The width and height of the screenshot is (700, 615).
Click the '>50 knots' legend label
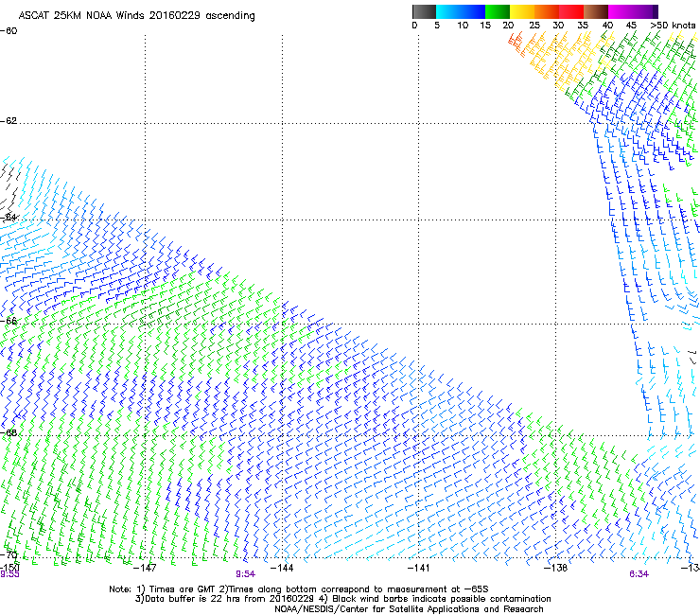coord(673,26)
